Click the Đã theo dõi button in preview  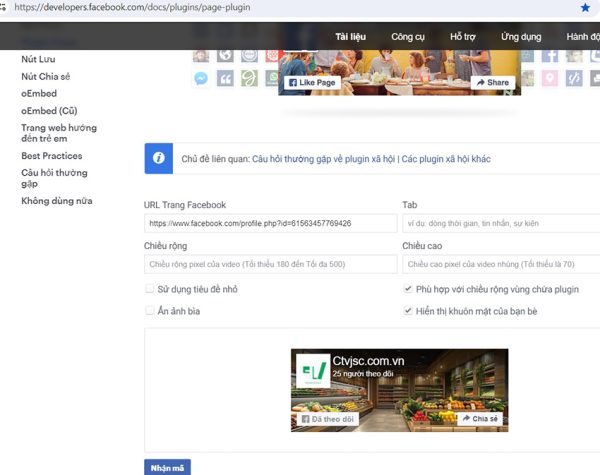(x=328, y=419)
